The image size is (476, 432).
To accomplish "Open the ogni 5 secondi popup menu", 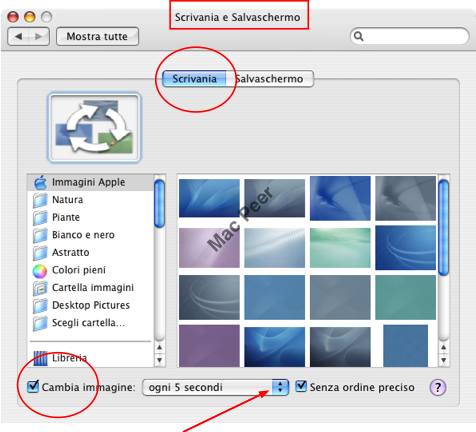I will [215, 387].
